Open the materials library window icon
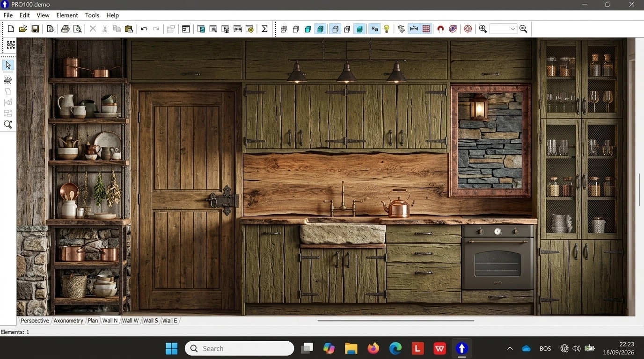644x359 pixels. pyautogui.click(x=213, y=29)
